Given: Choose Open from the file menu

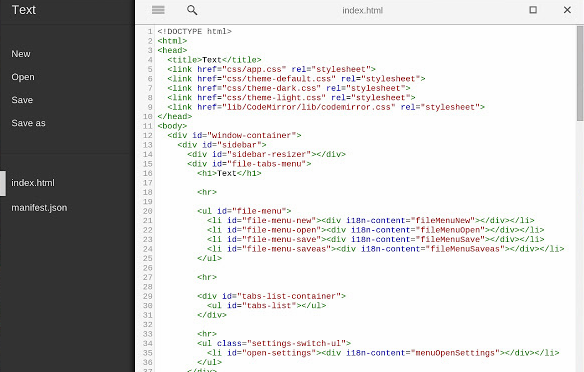Looking at the screenshot, I should pos(23,77).
